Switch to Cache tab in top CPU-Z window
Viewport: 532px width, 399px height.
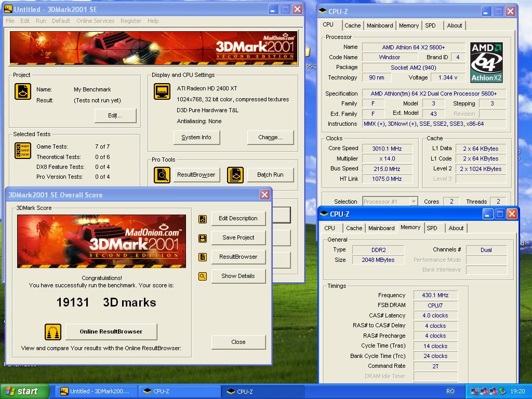(353, 25)
